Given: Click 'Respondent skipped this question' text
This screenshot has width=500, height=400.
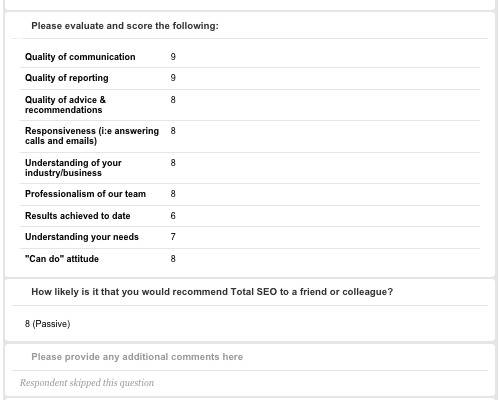Looking at the screenshot, I should (x=87, y=383).
